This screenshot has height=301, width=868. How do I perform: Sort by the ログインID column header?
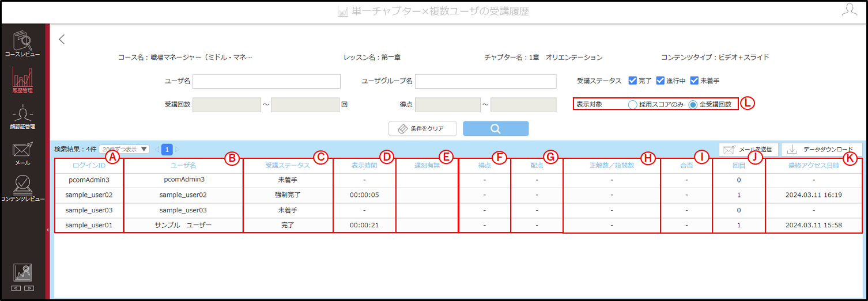tap(89, 165)
